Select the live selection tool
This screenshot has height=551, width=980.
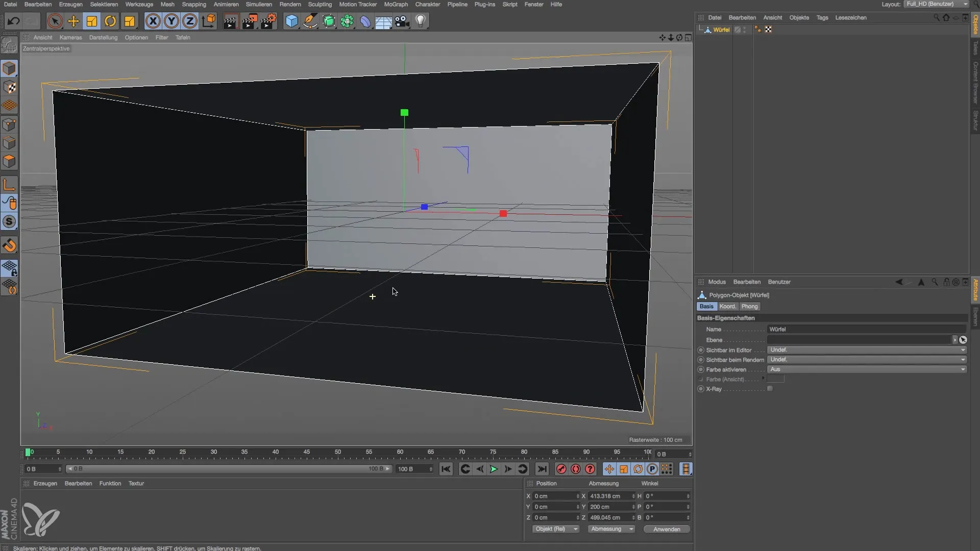(55, 21)
